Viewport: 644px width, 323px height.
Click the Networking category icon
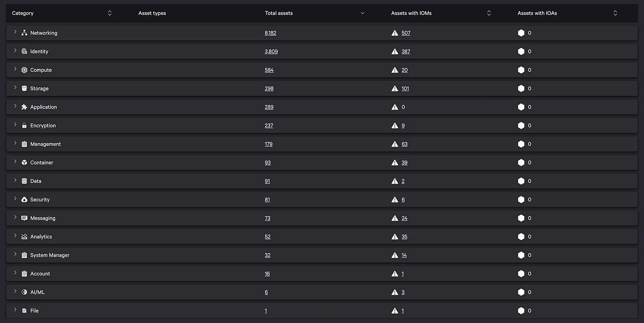[24, 33]
